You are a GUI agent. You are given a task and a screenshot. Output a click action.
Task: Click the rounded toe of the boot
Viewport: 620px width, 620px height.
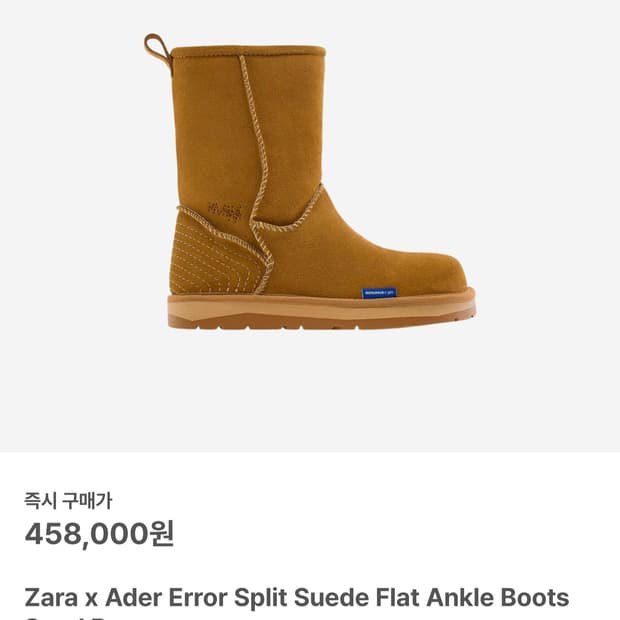pos(443,273)
